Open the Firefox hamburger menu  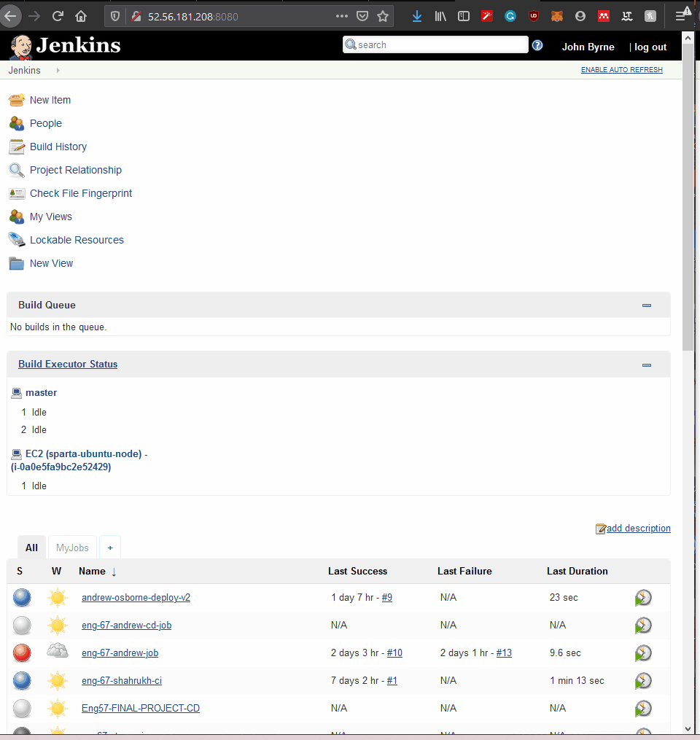pyautogui.click(x=681, y=15)
